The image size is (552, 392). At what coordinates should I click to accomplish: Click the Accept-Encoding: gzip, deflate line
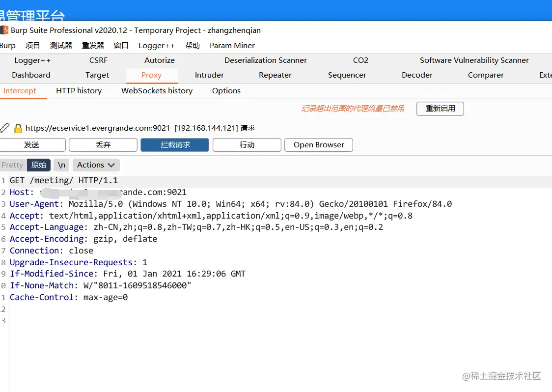(x=83, y=239)
